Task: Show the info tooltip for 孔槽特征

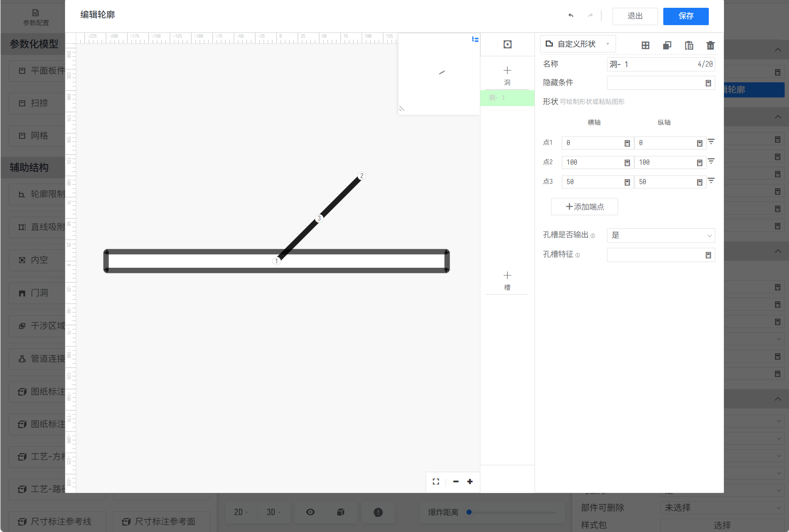Action: [577, 255]
